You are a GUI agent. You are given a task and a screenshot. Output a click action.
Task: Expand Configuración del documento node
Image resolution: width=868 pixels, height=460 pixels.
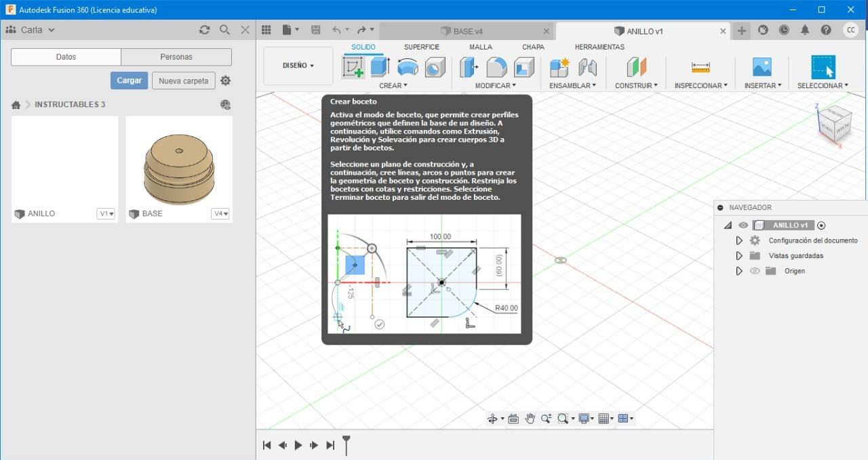coord(739,241)
